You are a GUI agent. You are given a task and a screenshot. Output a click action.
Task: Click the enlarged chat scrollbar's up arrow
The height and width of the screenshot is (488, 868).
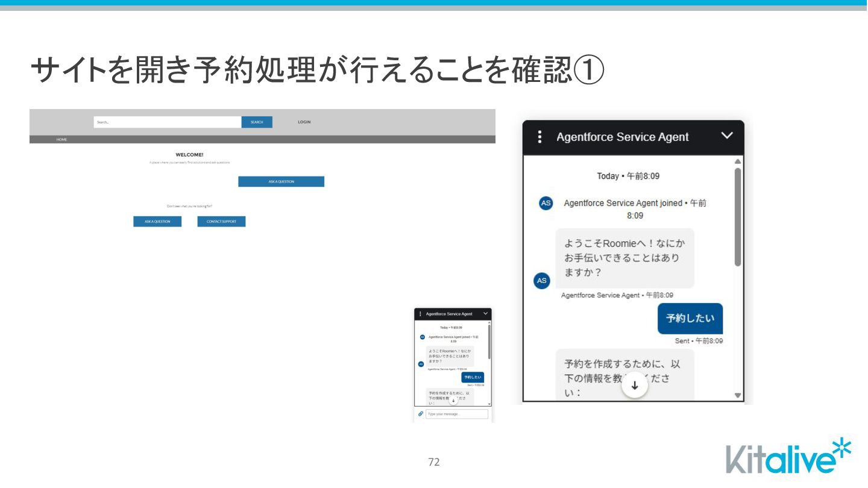click(738, 161)
